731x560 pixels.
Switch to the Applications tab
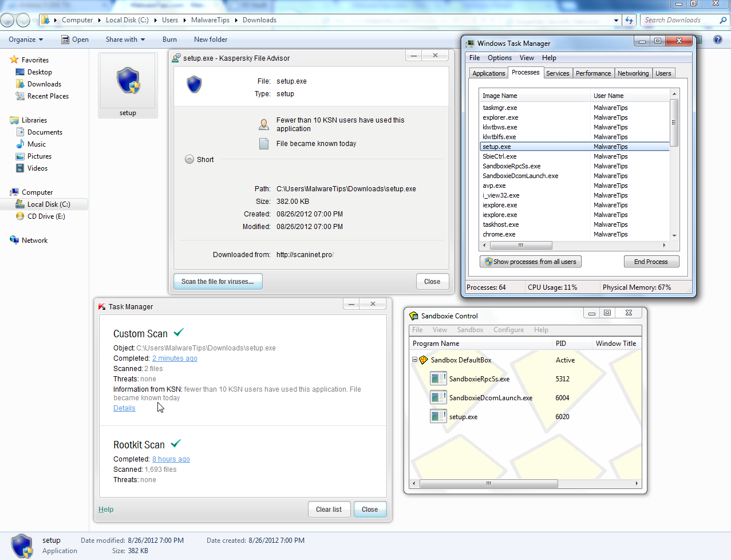[x=489, y=73]
